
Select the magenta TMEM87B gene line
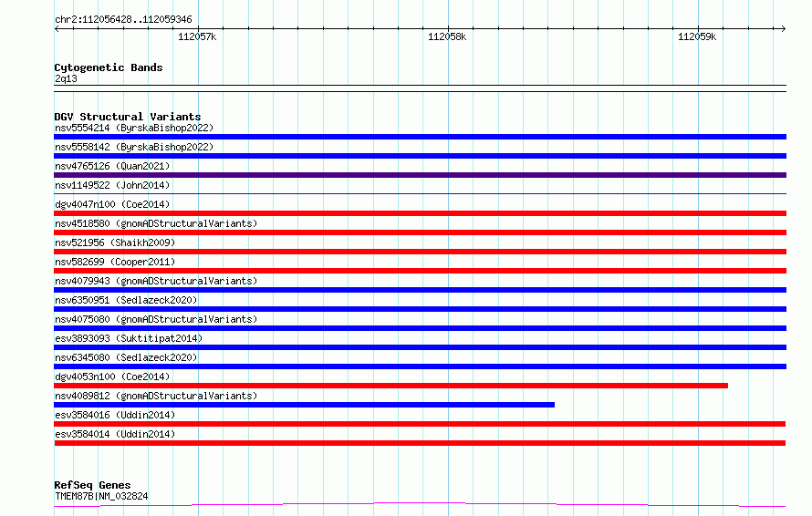coord(420,504)
